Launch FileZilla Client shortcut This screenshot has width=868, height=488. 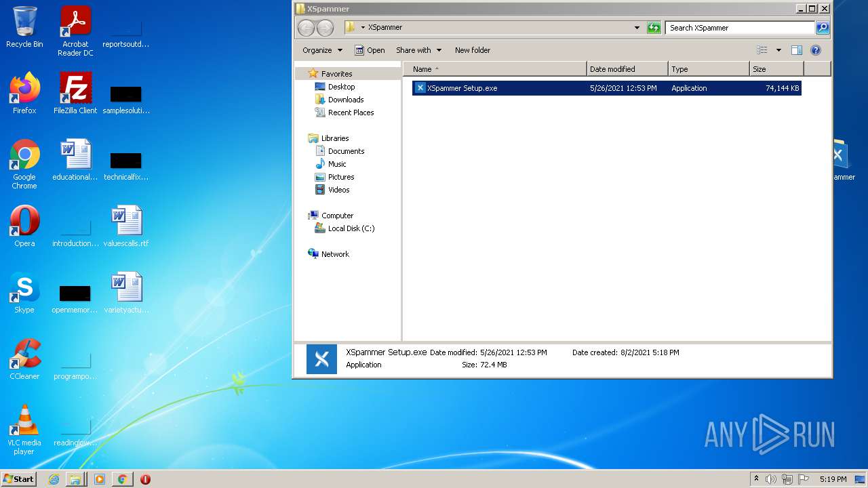point(75,94)
